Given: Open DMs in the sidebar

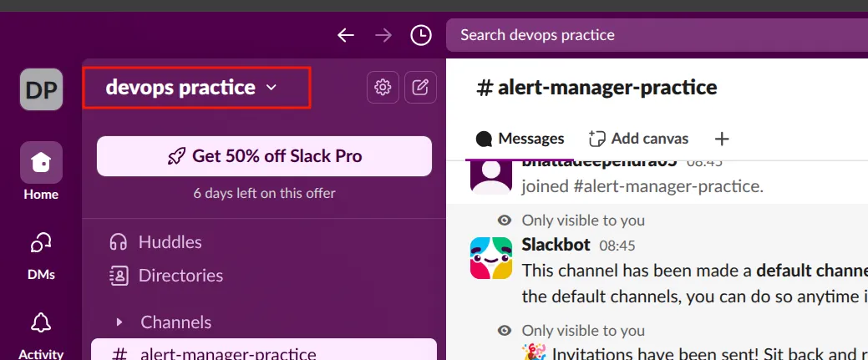Looking at the screenshot, I should pyautogui.click(x=41, y=256).
